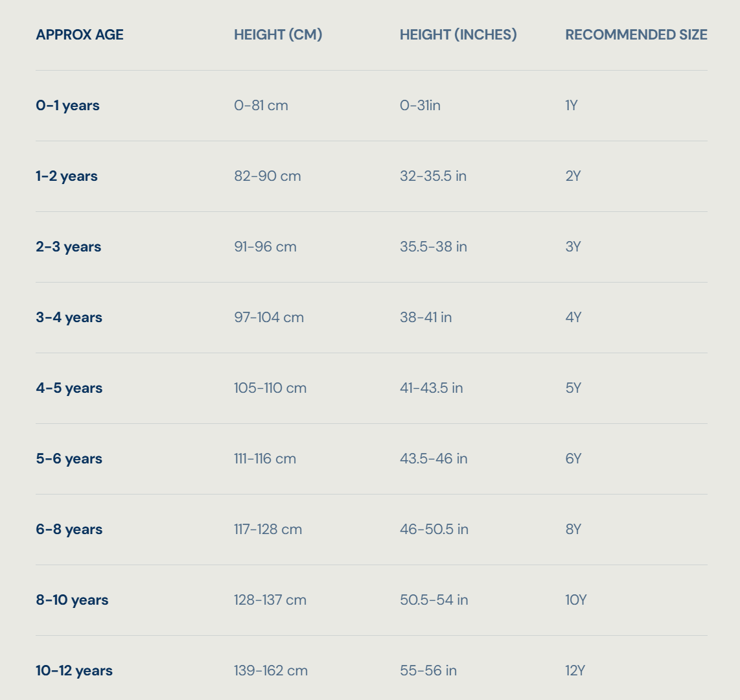740x700 pixels.
Task: Click the 128-137 cm height cell
Action: point(270,600)
